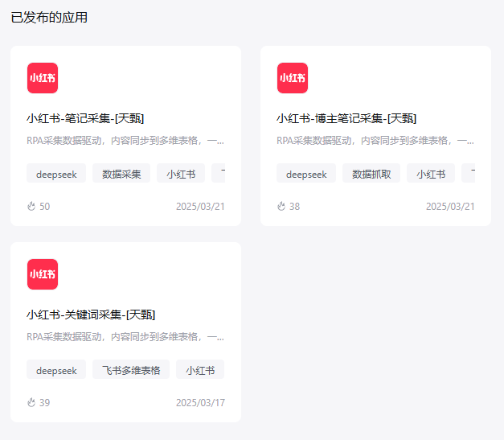Click the flame icon beside 38
Viewport: 504px width, 440px height.
coord(281,206)
